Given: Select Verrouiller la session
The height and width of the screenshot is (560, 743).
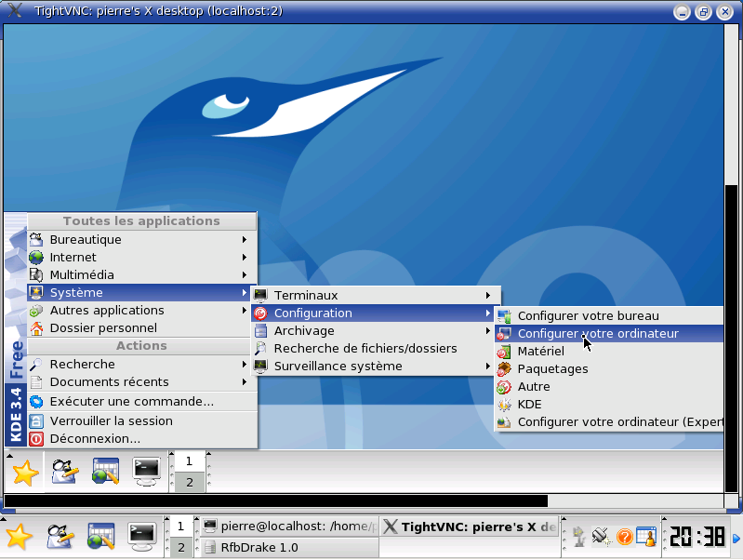Looking at the screenshot, I should point(111,420).
